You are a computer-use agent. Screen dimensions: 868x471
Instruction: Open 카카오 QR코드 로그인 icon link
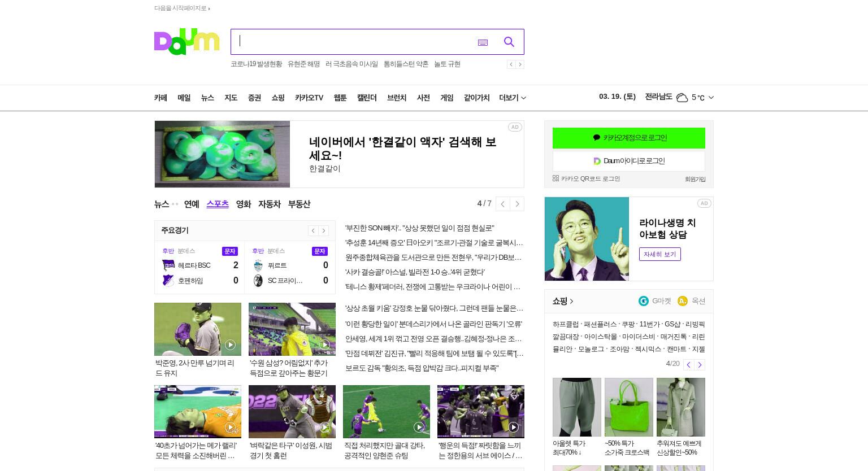pos(555,178)
